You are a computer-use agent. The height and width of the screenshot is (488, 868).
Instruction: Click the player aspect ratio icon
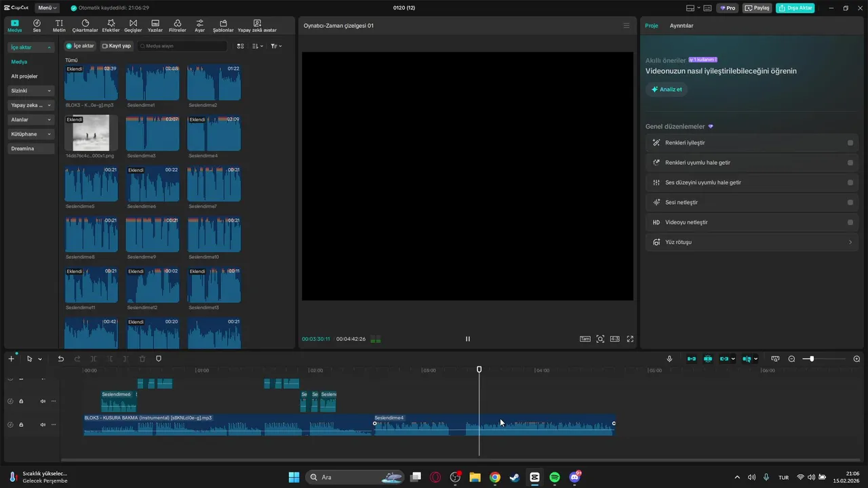[615, 339]
